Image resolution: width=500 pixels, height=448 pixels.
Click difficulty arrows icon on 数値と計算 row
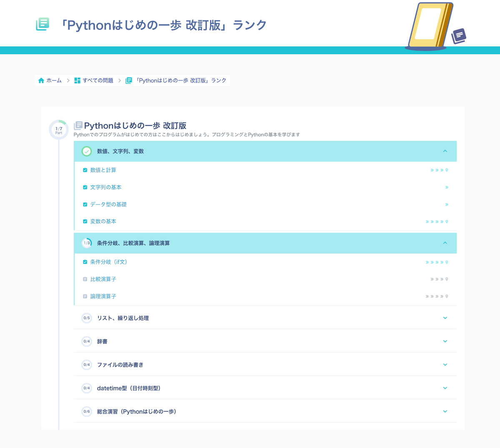(x=439, y=170)
